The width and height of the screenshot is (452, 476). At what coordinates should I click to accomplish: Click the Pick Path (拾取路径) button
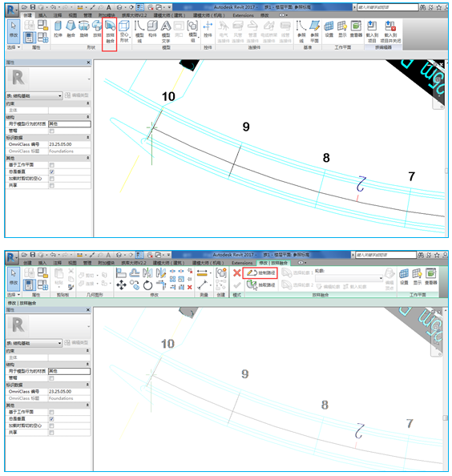260,285
